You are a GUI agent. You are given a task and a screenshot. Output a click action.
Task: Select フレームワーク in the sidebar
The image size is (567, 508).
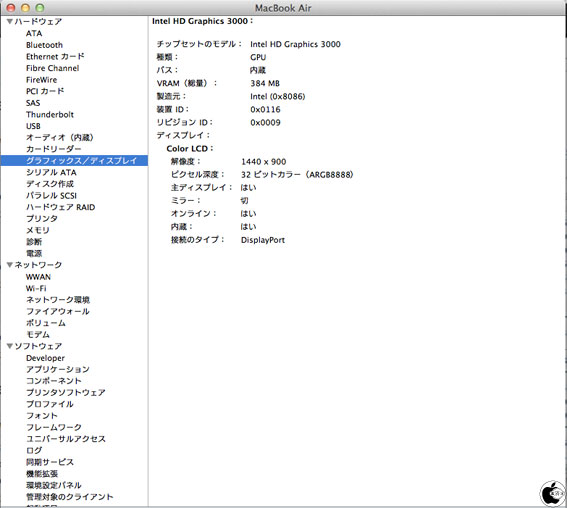tap(54, 427)
